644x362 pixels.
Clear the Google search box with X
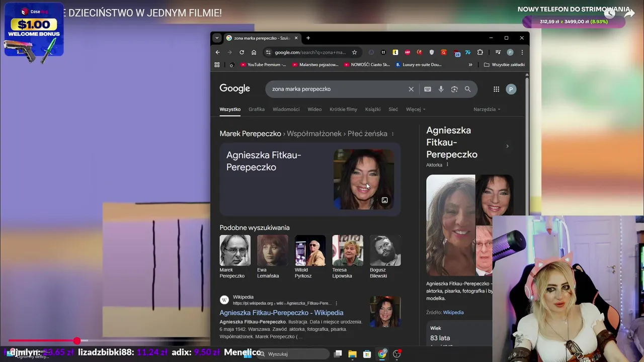[x=411, y=89]
